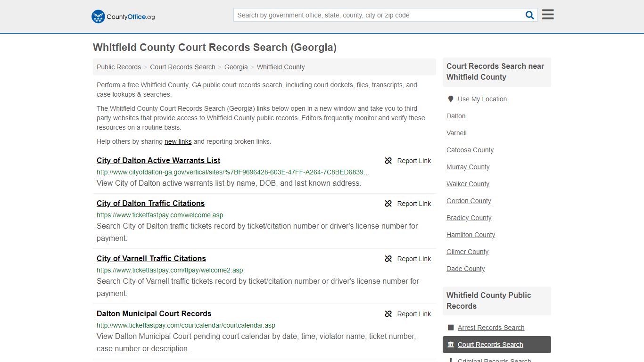Screen dimensions: 644x362
Task: Go to Court Records Search breadcrumb
Action: (x=182, y=67)
